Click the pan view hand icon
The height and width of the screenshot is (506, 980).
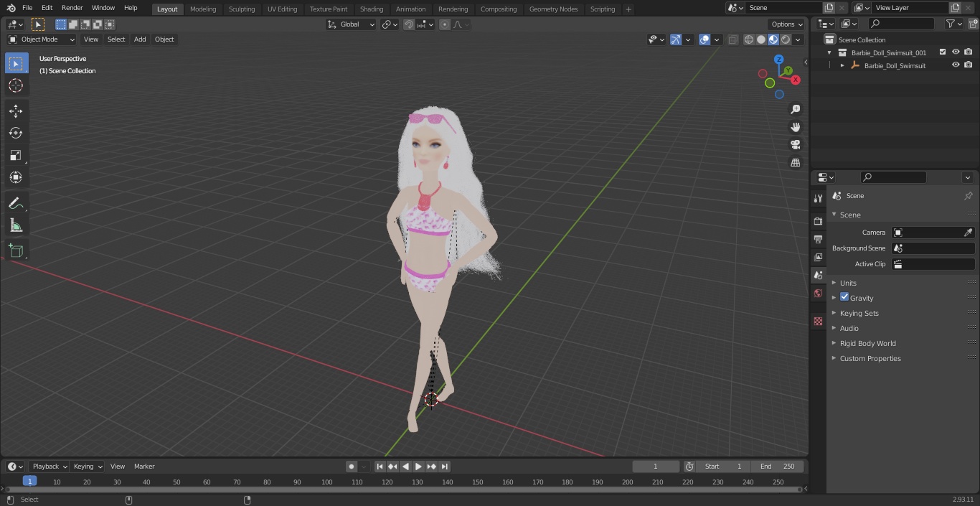click(x=795, y=127)
